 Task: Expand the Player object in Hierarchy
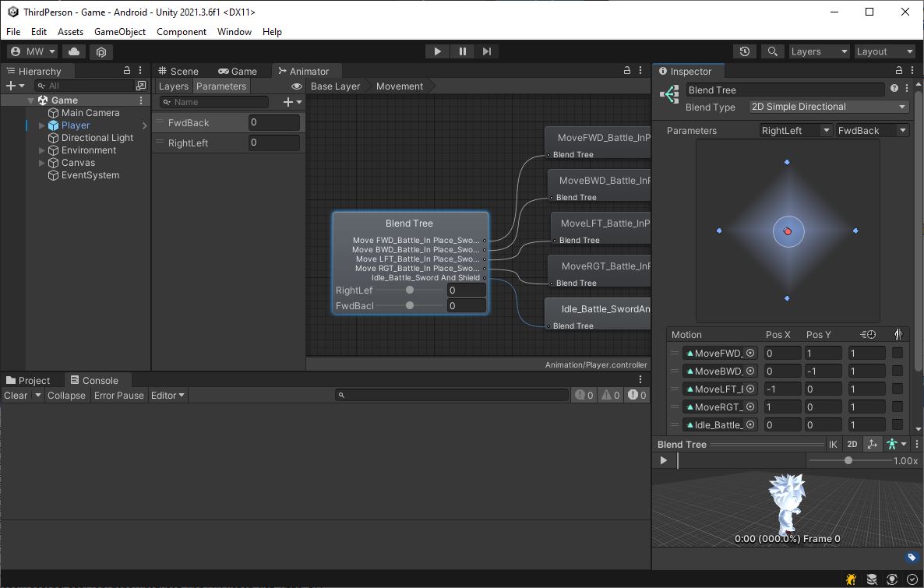tap(42, 125)
